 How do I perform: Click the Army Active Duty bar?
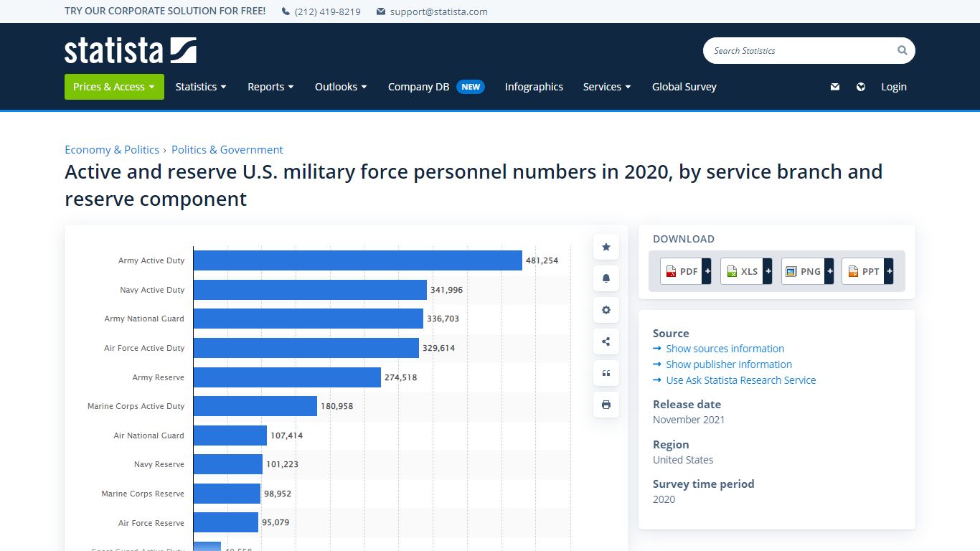[x=357, y=260]
